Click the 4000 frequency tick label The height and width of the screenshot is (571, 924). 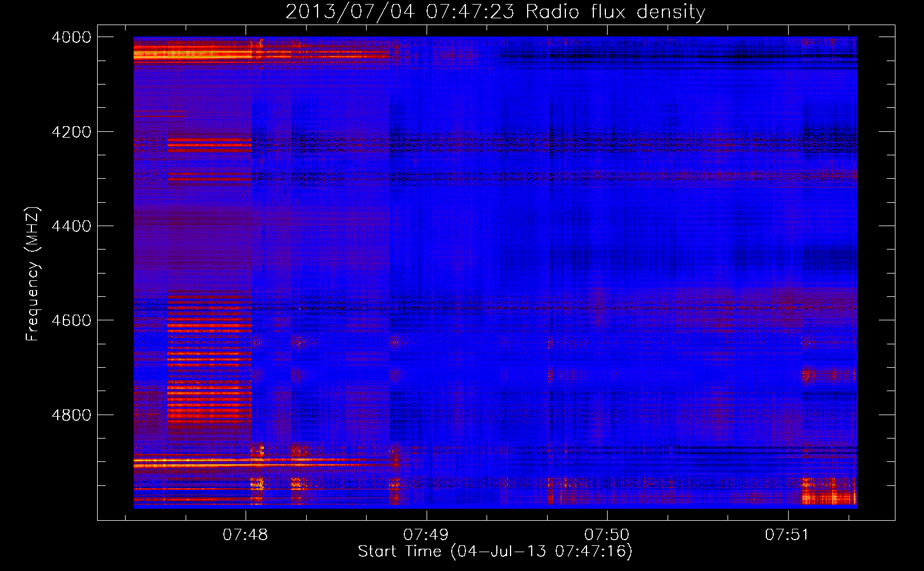(x=71, y=37)
